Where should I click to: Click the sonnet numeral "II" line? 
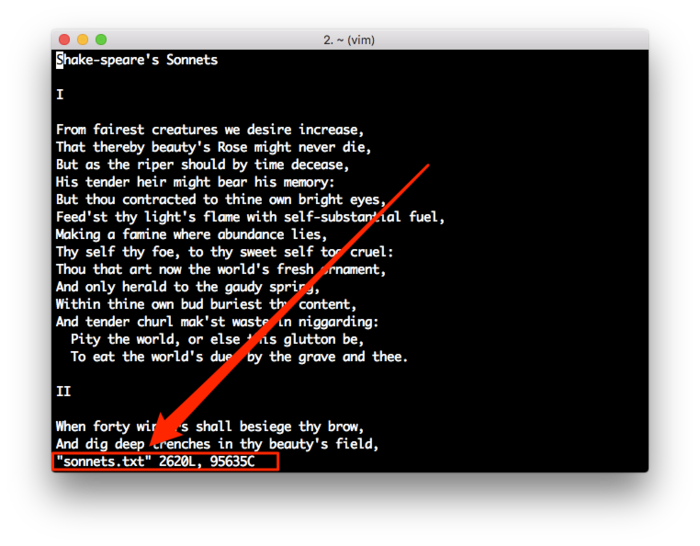(63, 392)
